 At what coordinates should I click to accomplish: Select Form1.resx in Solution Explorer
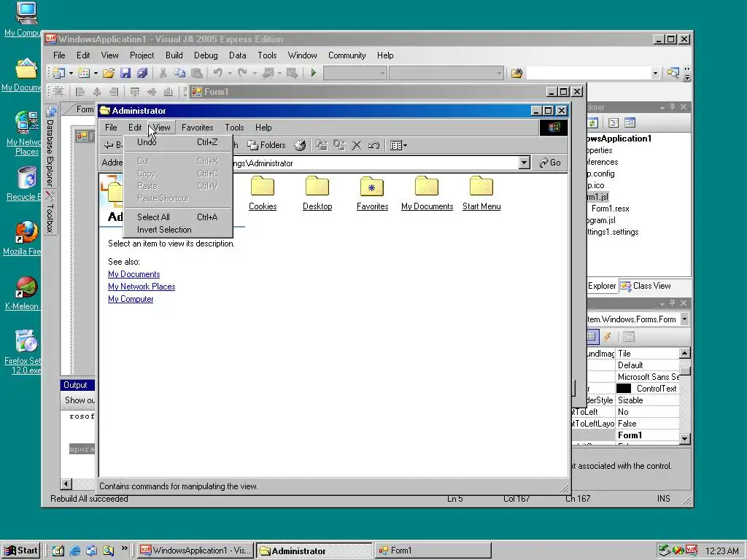click(x=611, y=209)
